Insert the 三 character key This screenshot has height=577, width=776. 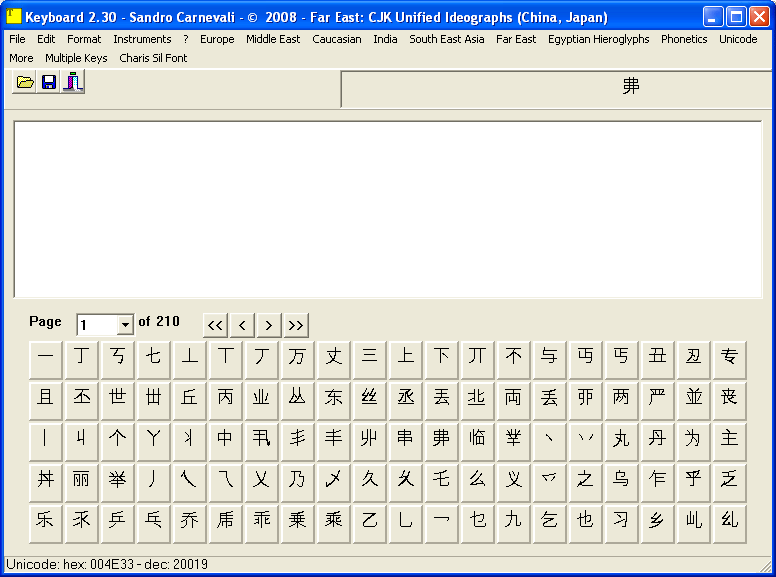coord(370,360)
